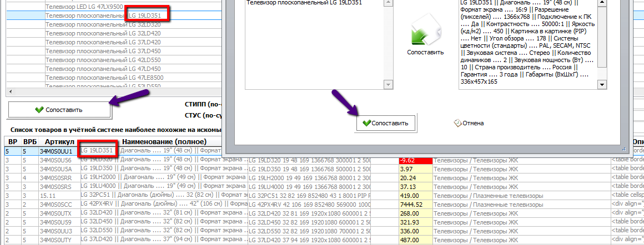Sort by the ВР column header
644x245 pixels.
pyautogui.click(x=13, y=142)
